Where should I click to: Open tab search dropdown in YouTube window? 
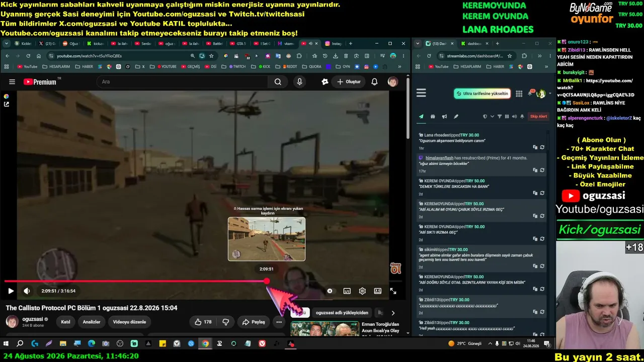7,44
